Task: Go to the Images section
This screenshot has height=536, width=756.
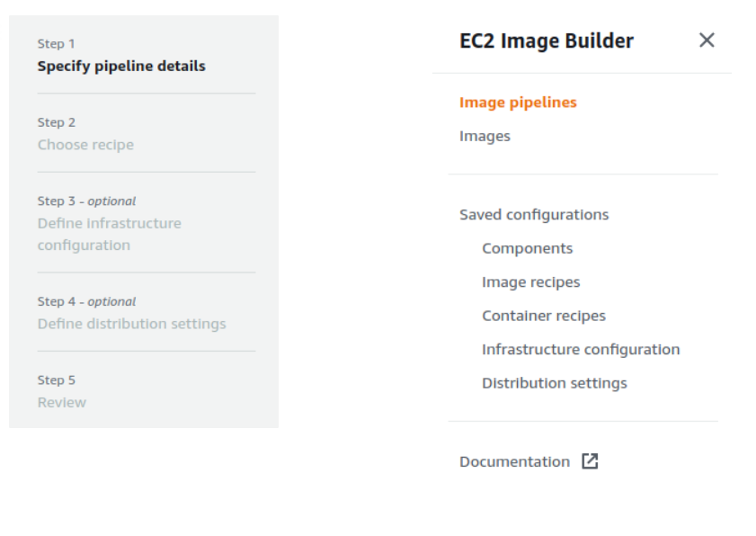Action: (485, 137)
